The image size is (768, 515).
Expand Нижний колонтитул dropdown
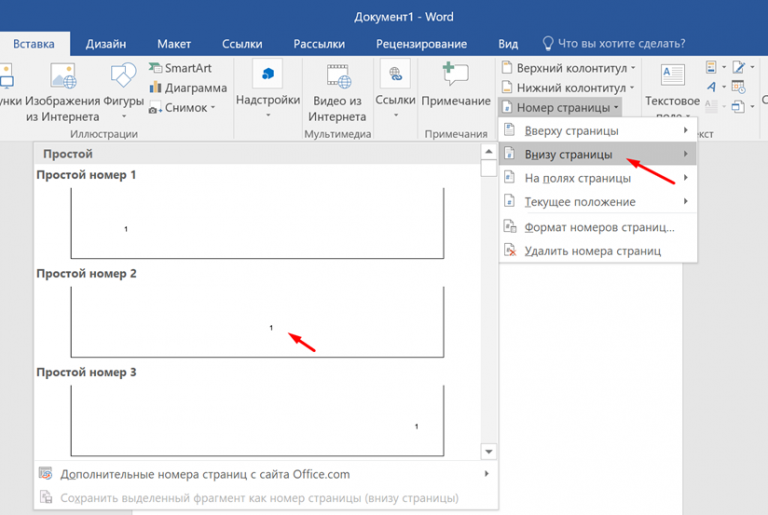pyautogui.click(x=567, y=87)
